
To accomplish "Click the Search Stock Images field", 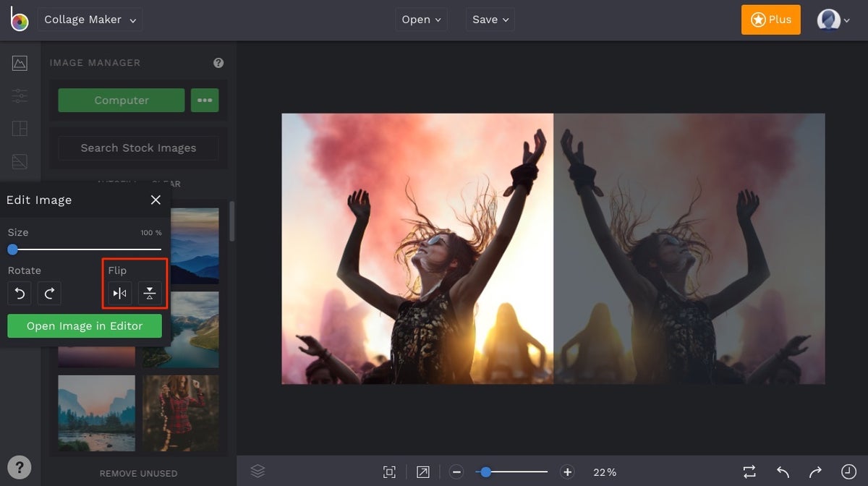I will pyautogui.click(x=138, y=148).
